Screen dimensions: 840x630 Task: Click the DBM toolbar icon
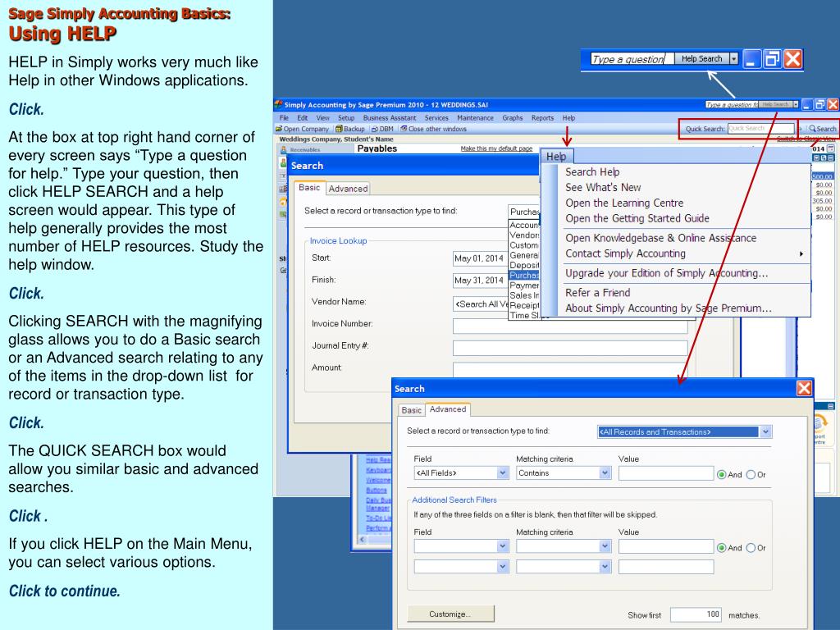(x=375, y=129)
